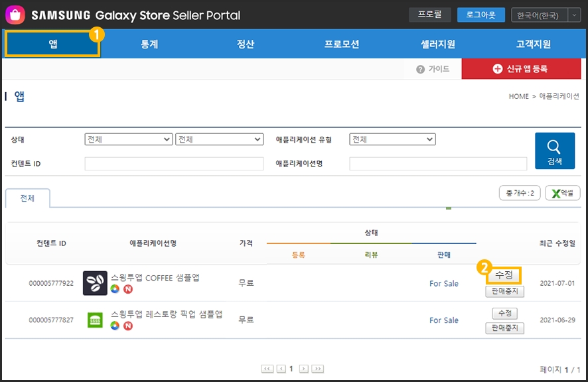Export list via the Excel icon button
The height and width of the screenshot is (382, 588).
coord(562,193)
